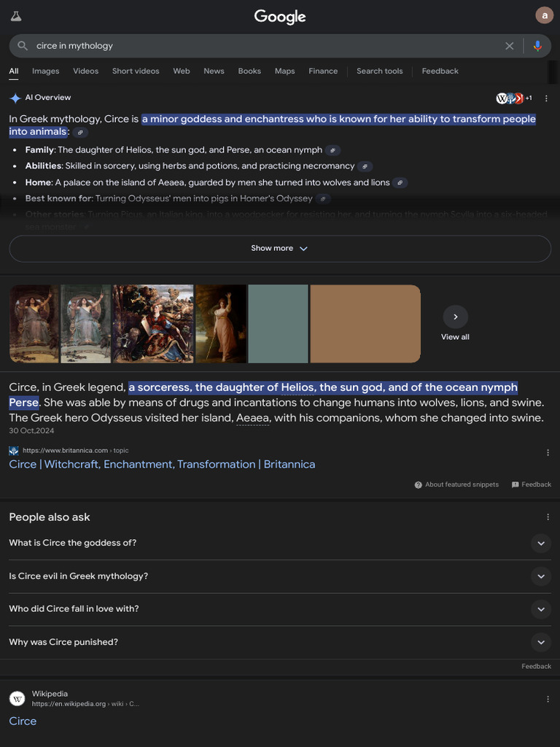560x747 pixels.
Task: Open the Google account avatar
Action: pyautogui.click(x=544, y=15)
